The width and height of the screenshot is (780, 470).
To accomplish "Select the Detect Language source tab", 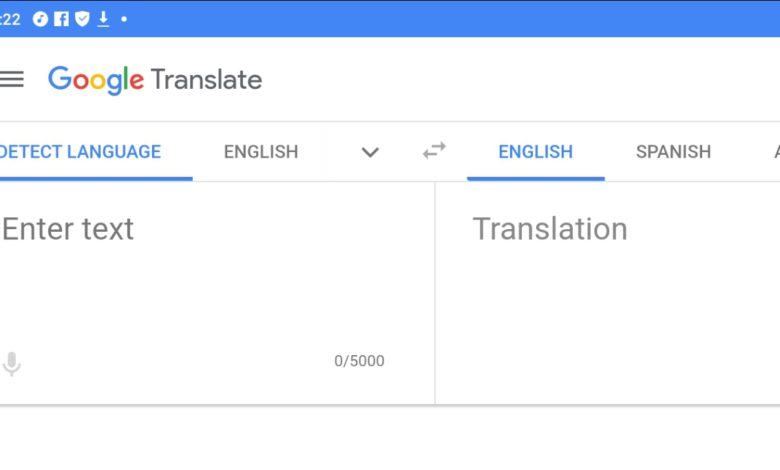I will pyautogui.click(x=82, y=152).
